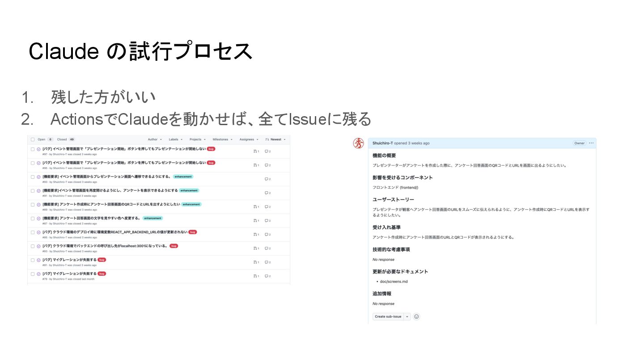Image resolution: width=644 pixels, height=362 pixels.
Task: Click closed status icon of issue #91
Action: pos(38,191)
